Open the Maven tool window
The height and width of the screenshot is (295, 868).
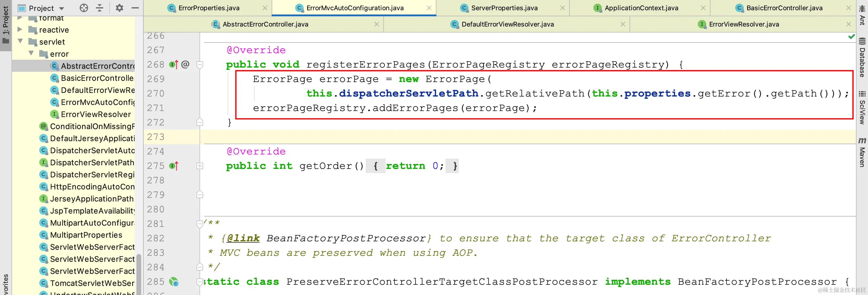pos(862,152)
